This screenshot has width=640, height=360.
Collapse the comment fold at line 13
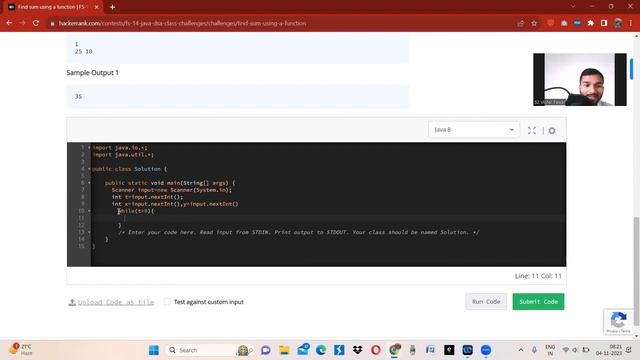pos(89,232)
